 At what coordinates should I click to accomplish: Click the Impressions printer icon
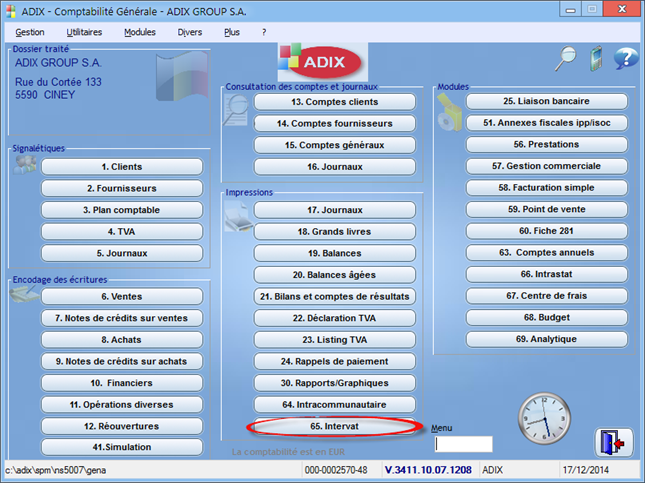[x=238, y=216]
